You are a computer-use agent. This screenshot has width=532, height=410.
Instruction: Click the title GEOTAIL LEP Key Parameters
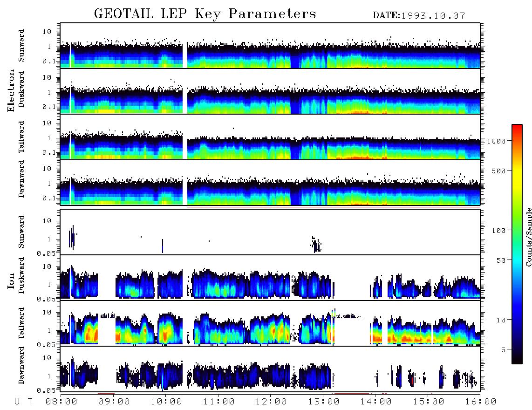205,14
